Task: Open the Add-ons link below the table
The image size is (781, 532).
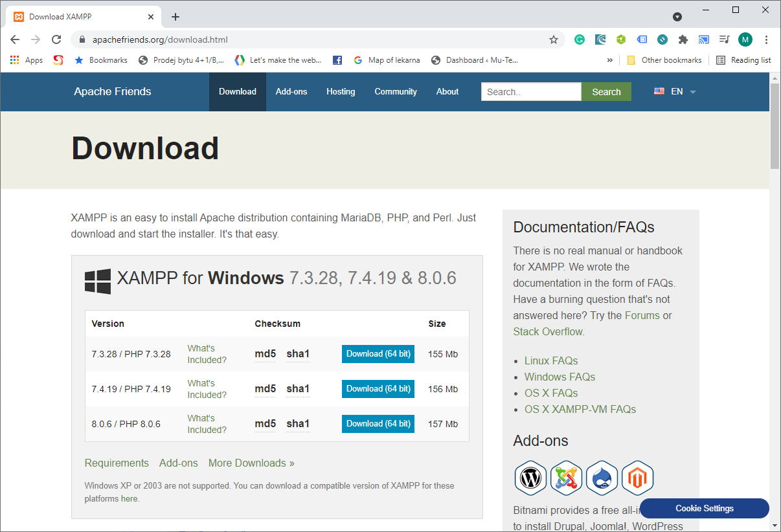Action: (x=179, y=463)
